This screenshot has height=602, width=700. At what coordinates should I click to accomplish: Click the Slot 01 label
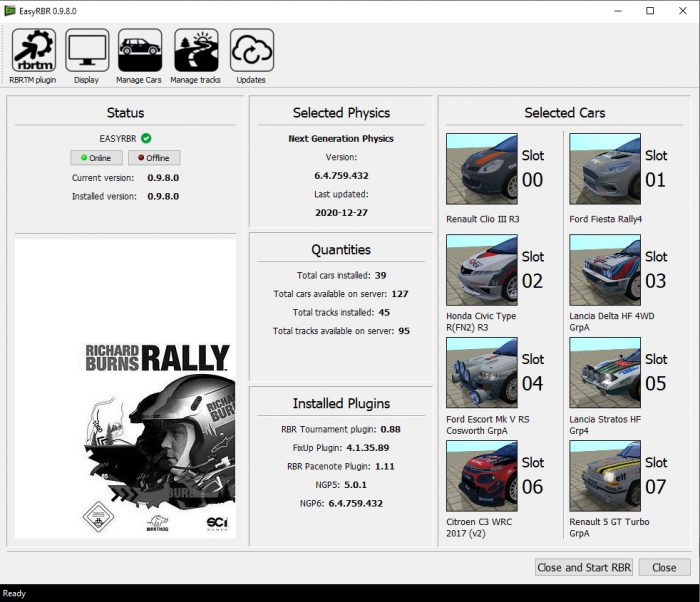[x=656, y=168]
